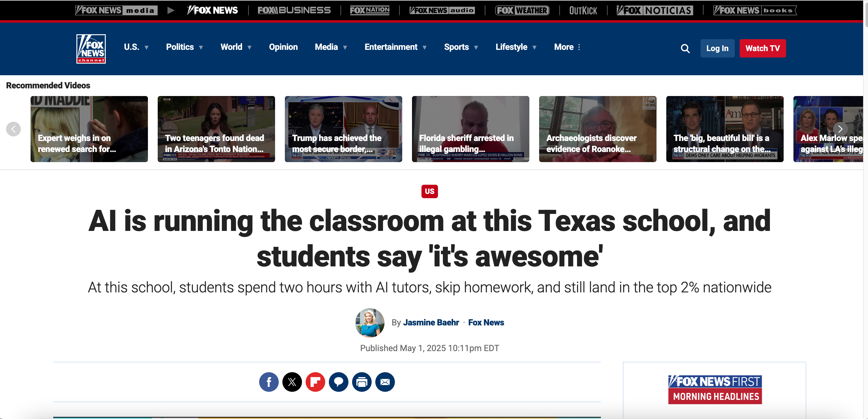
Task: Click the Fox News byline link
Action: click(486, 323)
